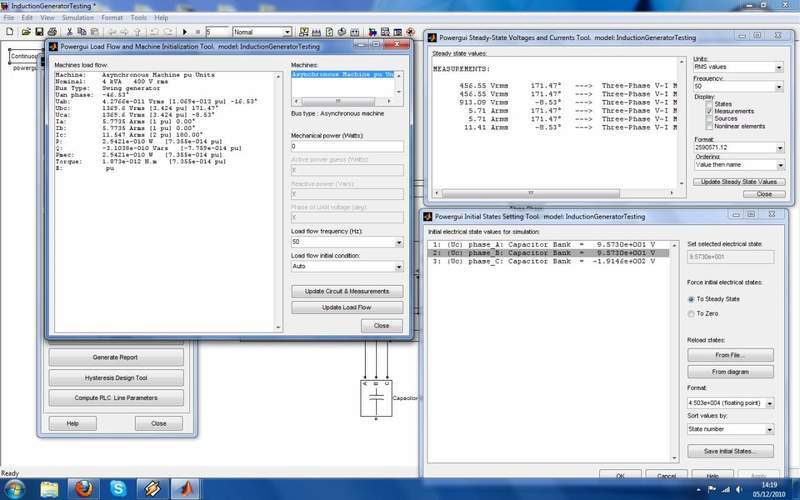This screenshot has height=500, width=800.
Task: Open the Format menu in menu bar
Action: [x=112, y=17]
